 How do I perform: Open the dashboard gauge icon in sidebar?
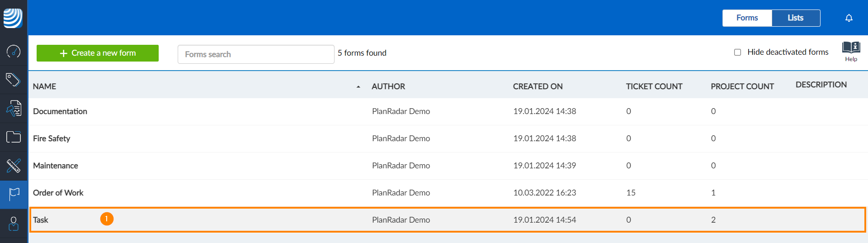[14, 51]
